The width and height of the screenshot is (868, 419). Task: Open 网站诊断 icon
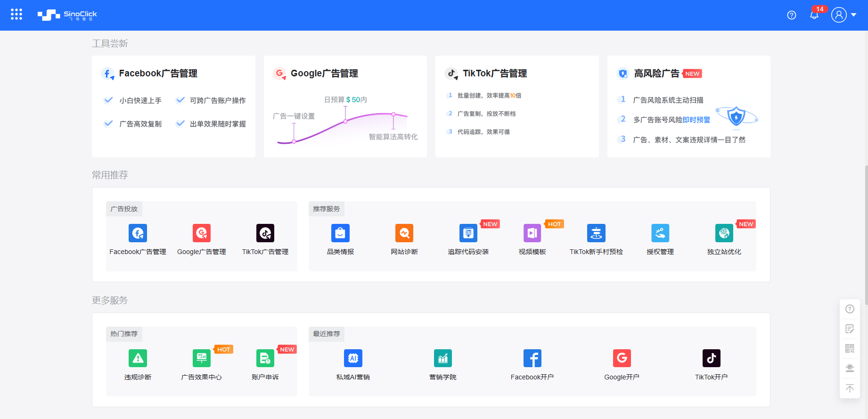tap(404, 233)
